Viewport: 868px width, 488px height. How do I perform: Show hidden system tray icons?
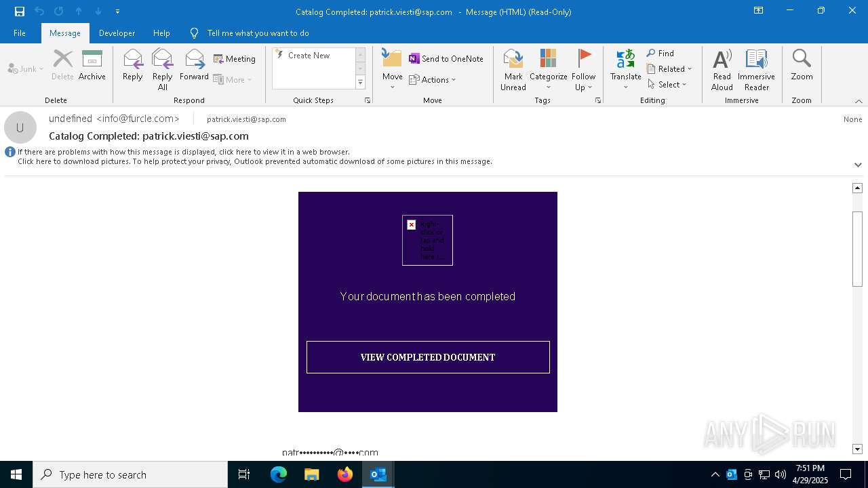click(x=715, y=474)
